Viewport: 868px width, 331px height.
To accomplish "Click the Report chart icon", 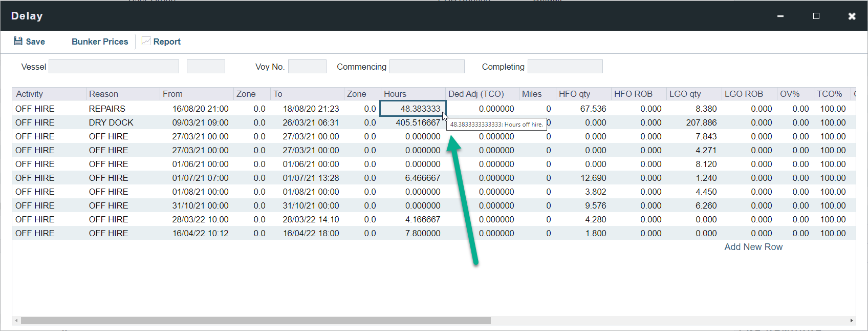I will point(146,41).
